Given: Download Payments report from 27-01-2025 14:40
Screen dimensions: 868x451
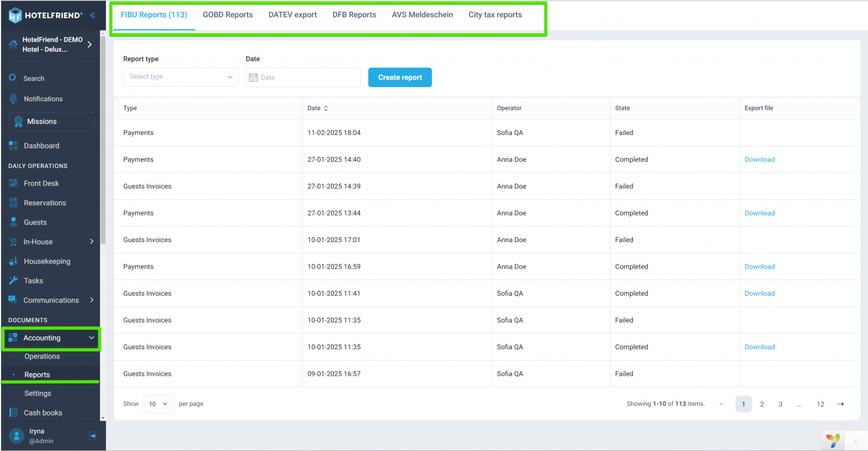Looking at the screenshot, I should click(x=759, y=160).
